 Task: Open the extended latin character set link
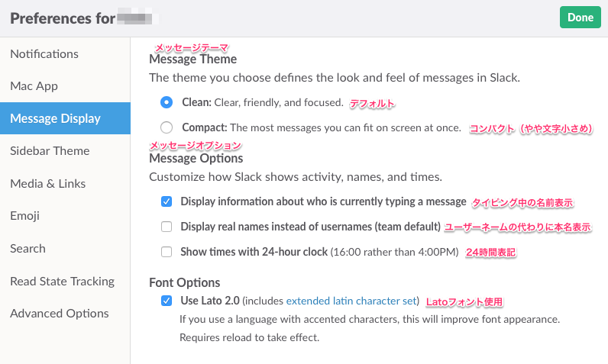(x=352, y=301)
